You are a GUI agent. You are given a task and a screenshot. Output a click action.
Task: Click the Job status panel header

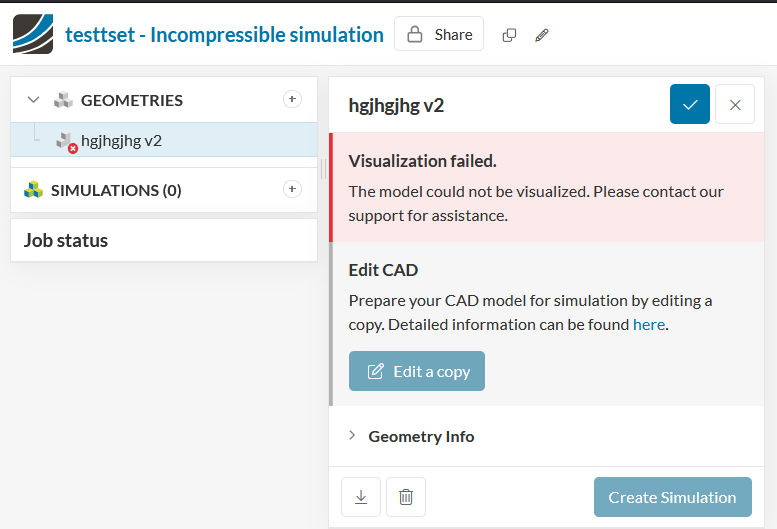[x=66, y=240]
